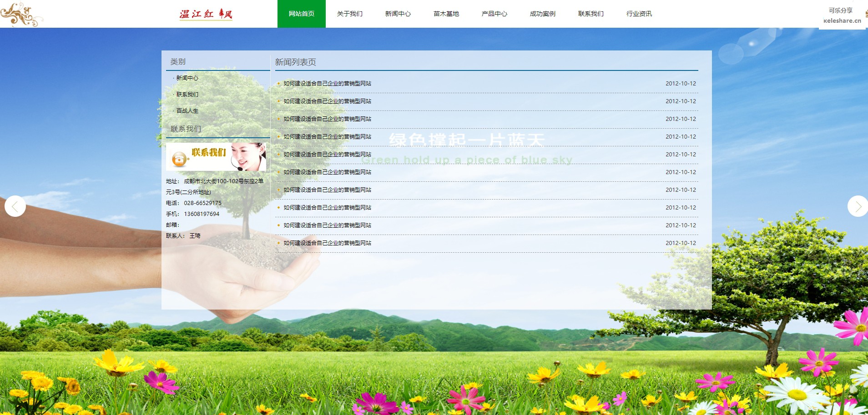The width and height of the screenshot is (868, 415).
Task: Click the 类别 sidebar heading
Action: (178, 61)
